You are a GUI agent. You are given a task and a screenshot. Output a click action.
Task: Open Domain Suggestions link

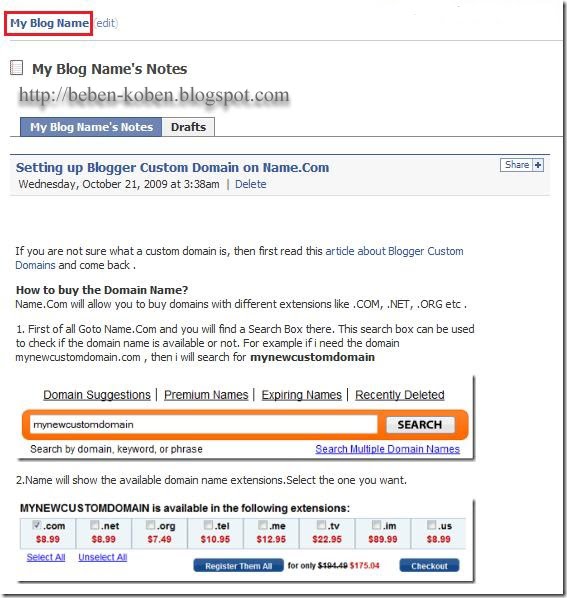pos(97,395)
